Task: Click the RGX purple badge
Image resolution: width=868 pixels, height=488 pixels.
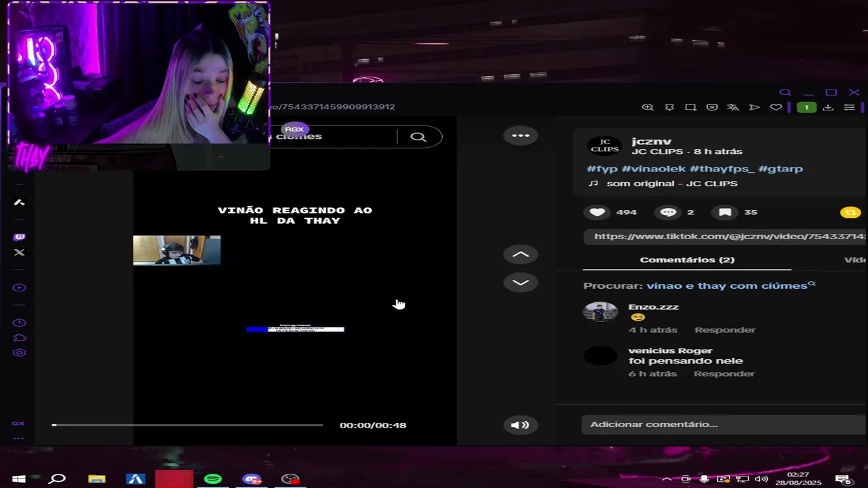Action: (x=294, y=129)
